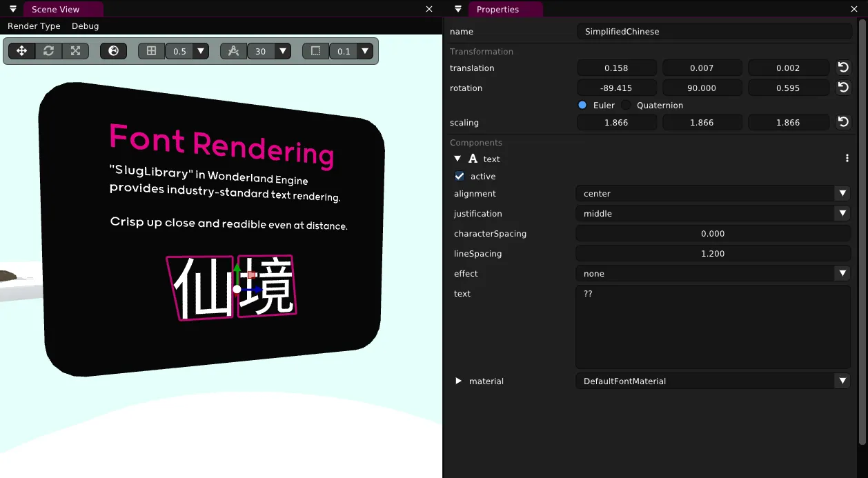Screen dimensions: 868x478
Task: Open the Render Type menu
Action: pos(34,26)
